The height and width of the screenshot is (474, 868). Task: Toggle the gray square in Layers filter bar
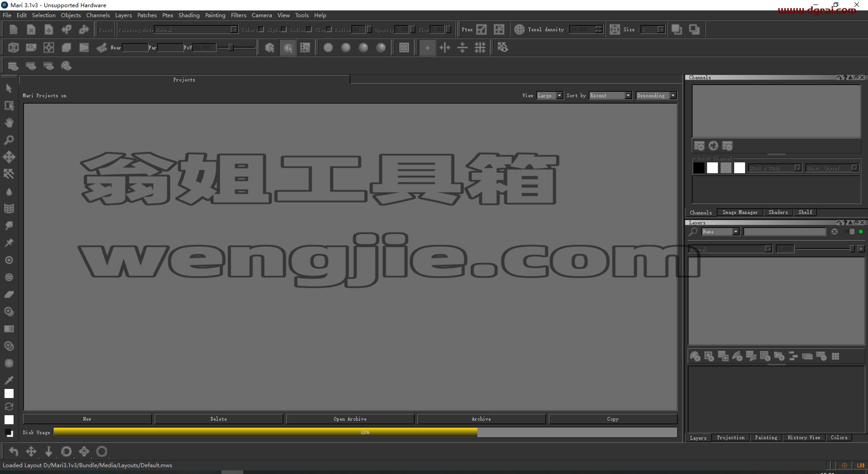pyautogui.click(x=852, y=232)
